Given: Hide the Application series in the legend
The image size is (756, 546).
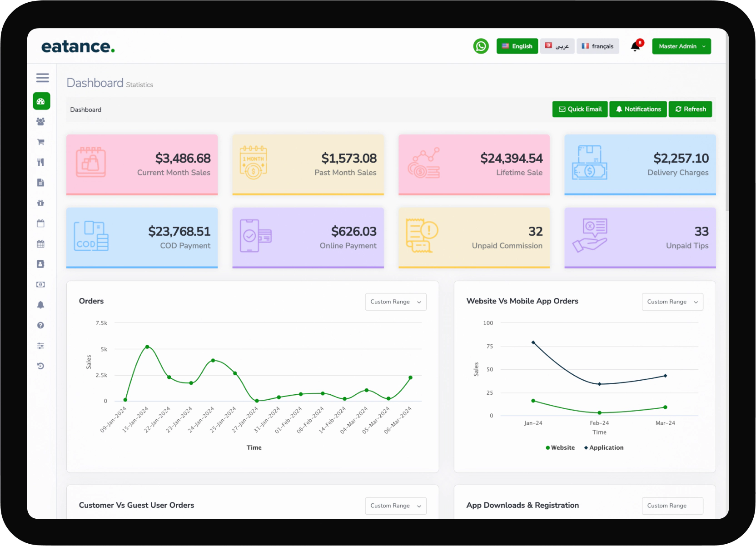Looking at the screenshot, I should click(603, 447).
